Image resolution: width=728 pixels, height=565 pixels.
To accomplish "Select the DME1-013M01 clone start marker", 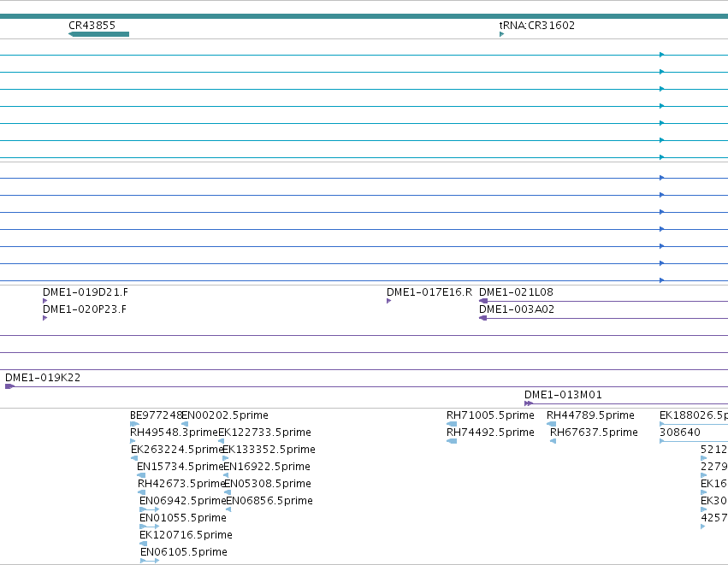I will [529, 403].
